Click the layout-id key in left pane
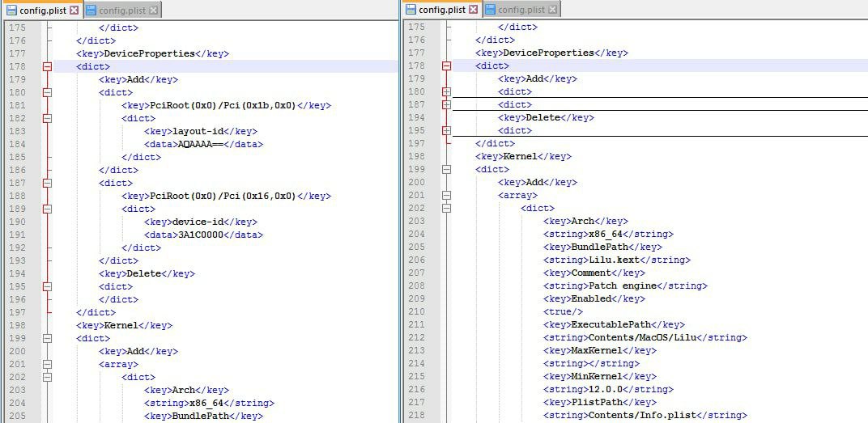Image resolution: width=868 pixels, height=423 pixels. pyautogui.click(x=198, y=131)
